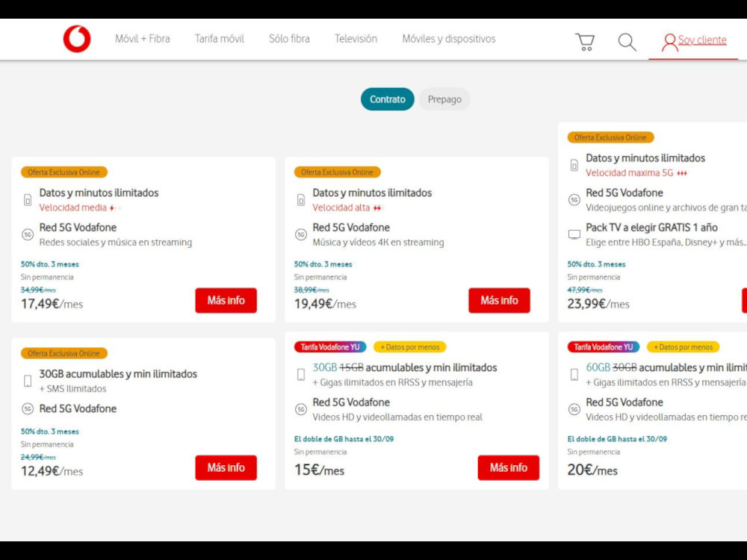This screenshot has width=747, height=560.
Task: Click Más info for 19,49€/mes plan
Action: pos(499,300)
